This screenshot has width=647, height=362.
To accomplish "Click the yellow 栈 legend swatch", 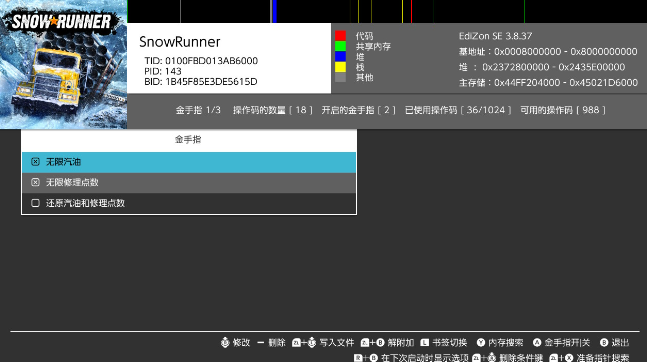I will point(340,66).
